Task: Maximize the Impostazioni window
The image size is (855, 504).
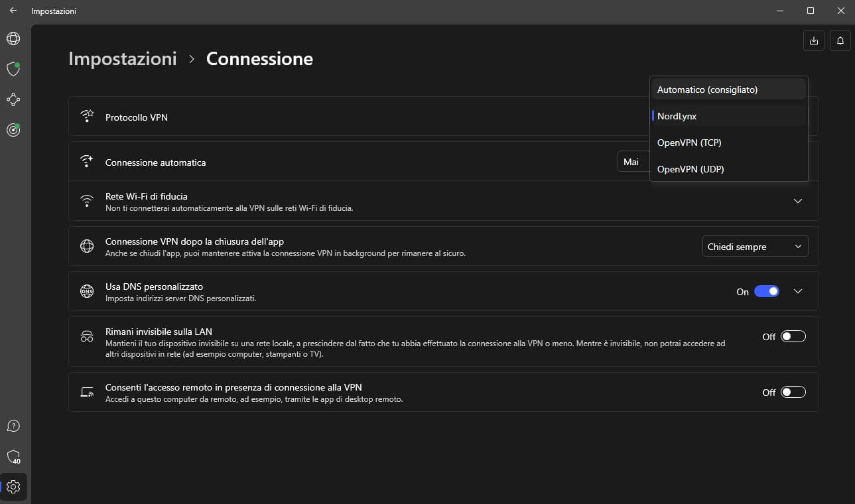Action: [811, 11]
